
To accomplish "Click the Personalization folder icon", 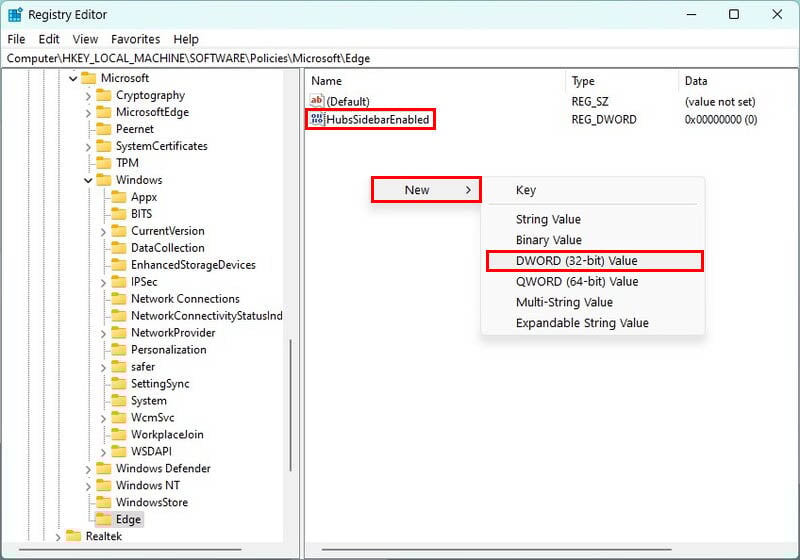I will 119,350.
